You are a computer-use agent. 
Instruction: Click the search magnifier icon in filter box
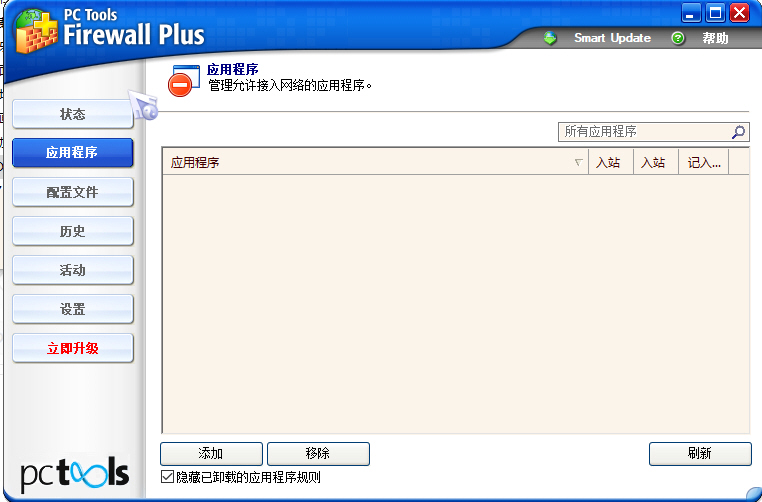738,132
